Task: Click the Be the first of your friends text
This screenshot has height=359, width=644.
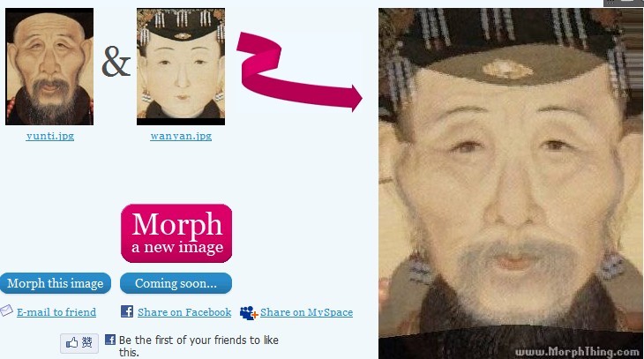Action: click(198, 346)
